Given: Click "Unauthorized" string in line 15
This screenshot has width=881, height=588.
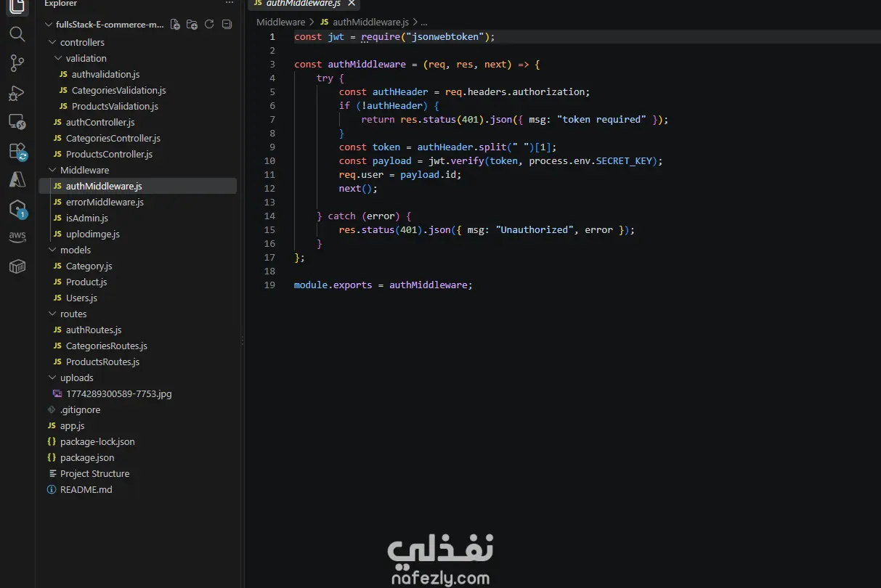Looking at the screenshot, I should (x=535, y=229).
